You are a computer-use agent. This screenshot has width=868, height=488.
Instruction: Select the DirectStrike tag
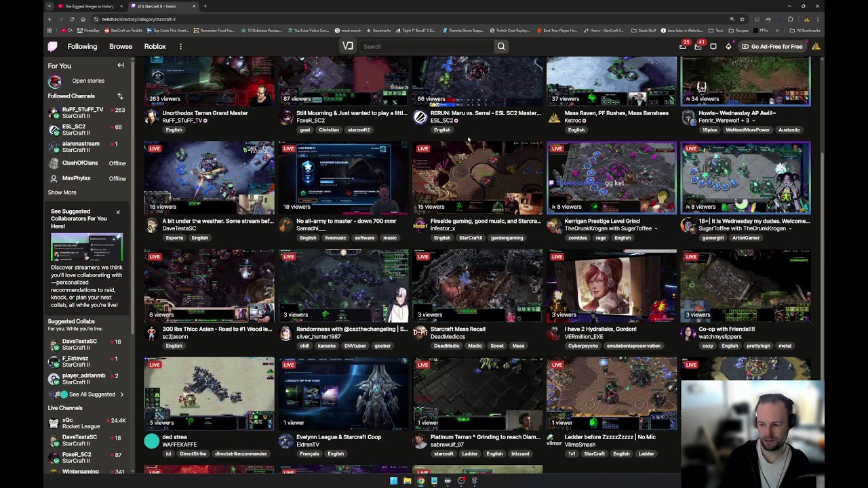coord(193,453)
